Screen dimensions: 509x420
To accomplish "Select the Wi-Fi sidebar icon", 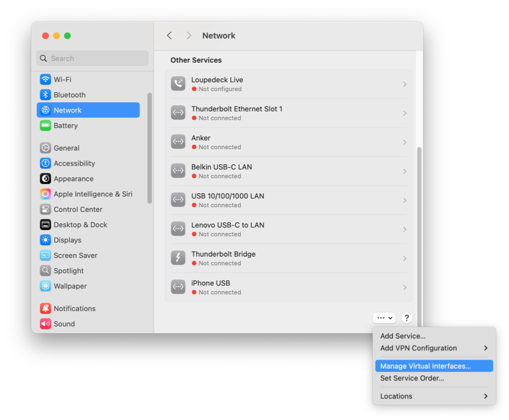I will pos(46,79).
